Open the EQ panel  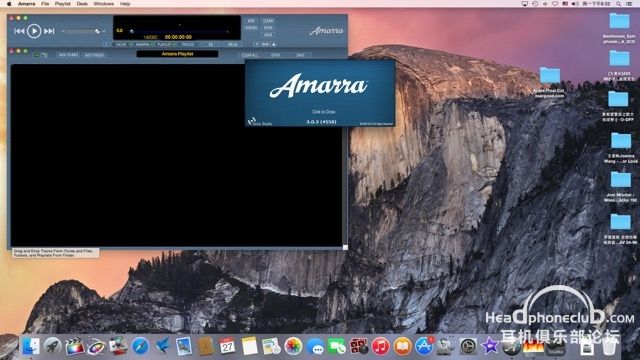[211, 44]
